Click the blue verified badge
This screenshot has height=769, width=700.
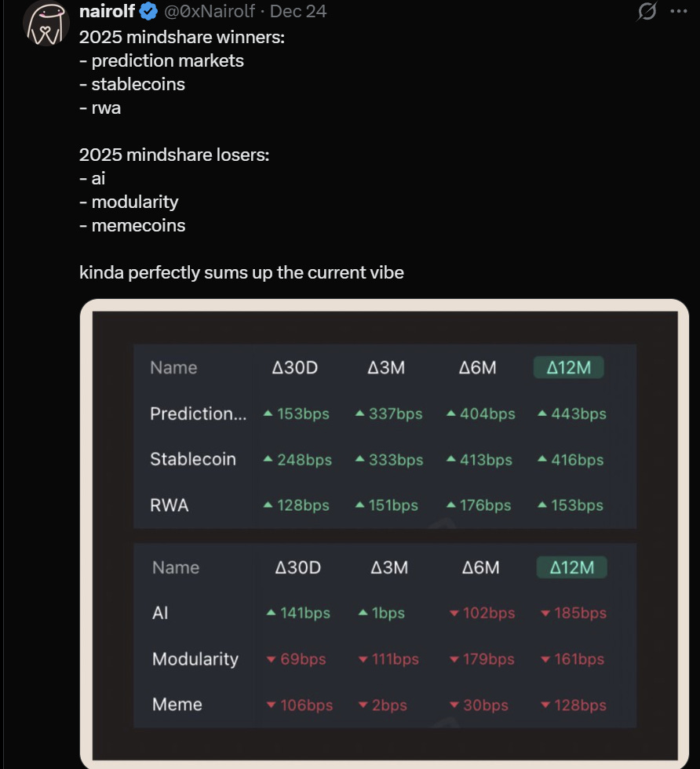[x=148, y=11]
